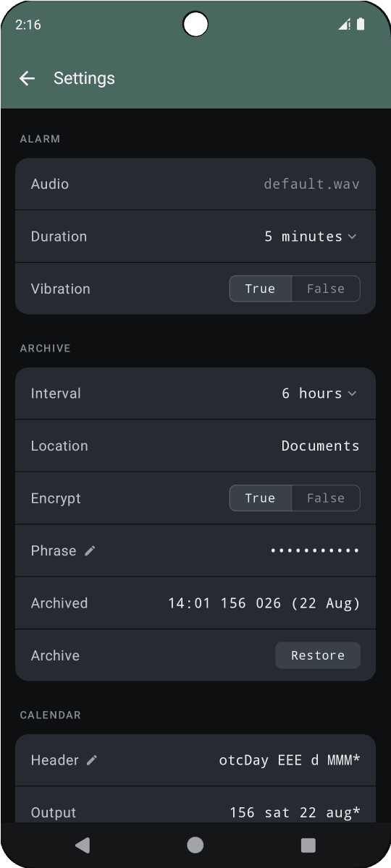Viewport: 391px width, 868px height.
Task: Set Vibration to False
Action: pyautogui.click(x=326, y=289)
